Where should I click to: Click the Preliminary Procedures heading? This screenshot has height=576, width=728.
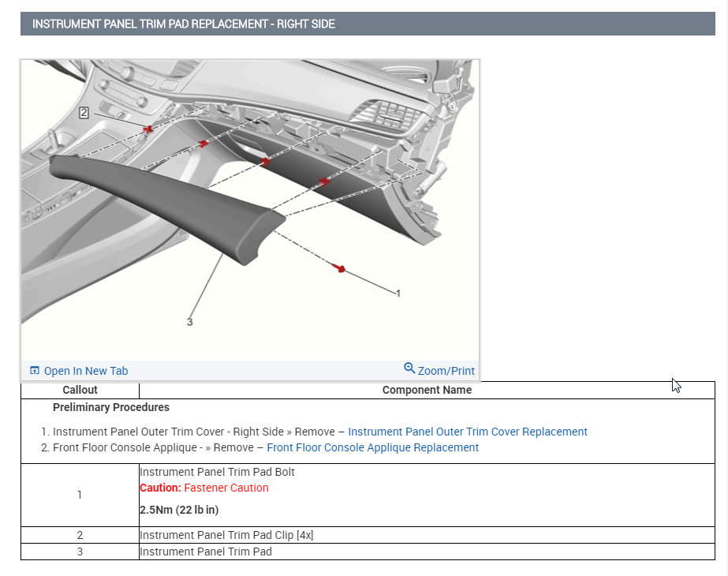(111, 407)
